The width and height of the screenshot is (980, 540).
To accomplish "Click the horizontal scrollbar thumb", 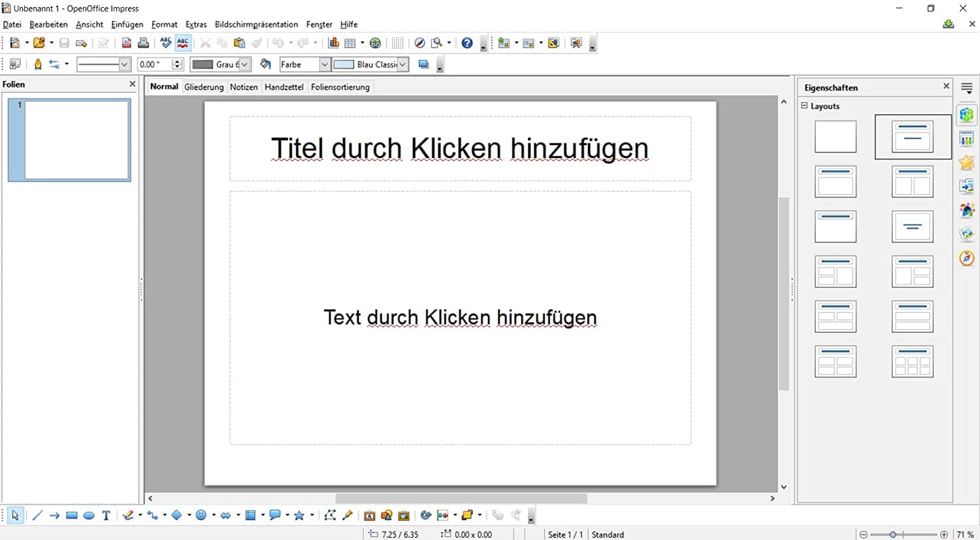I will tap(461, 498).
